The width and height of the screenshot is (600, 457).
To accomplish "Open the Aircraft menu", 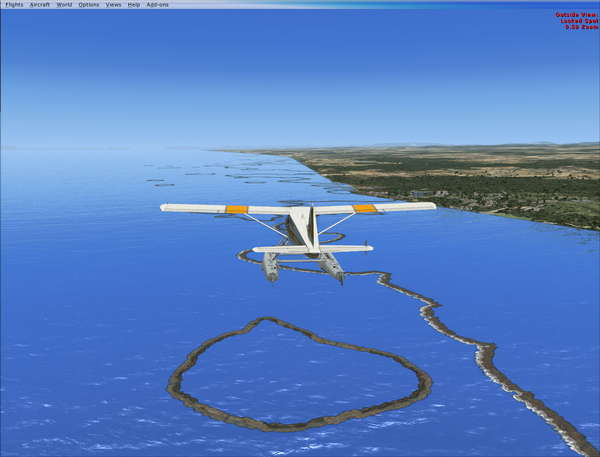I will click(x=39, y=4).
